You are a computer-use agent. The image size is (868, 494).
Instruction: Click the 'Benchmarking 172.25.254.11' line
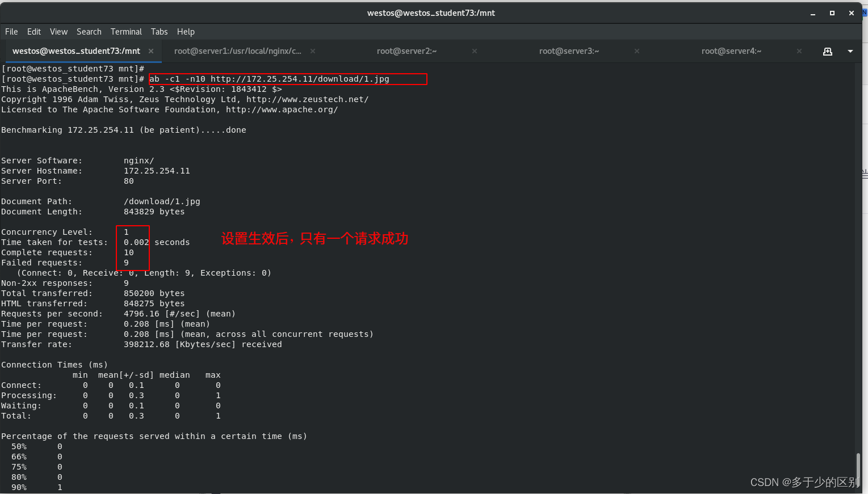click(124, 130)
